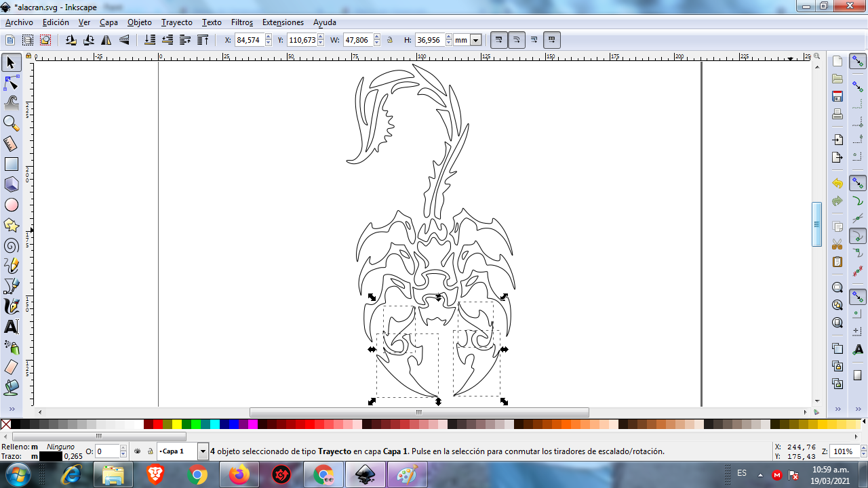This screenshot has height=488, width=868.
Task: Click Select all in all layers icon
Action: (x=28, y=40)
